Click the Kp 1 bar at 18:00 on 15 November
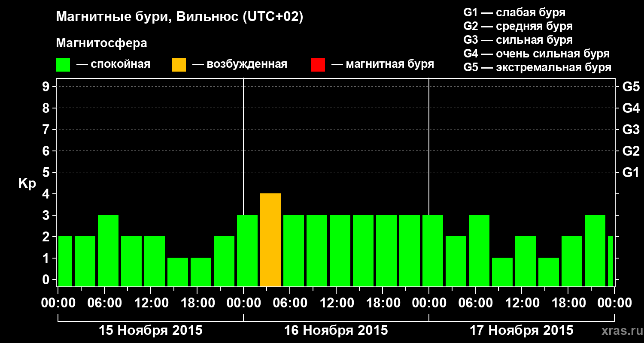The height and width of the screenshot is (343, 644). pos(201,272)
